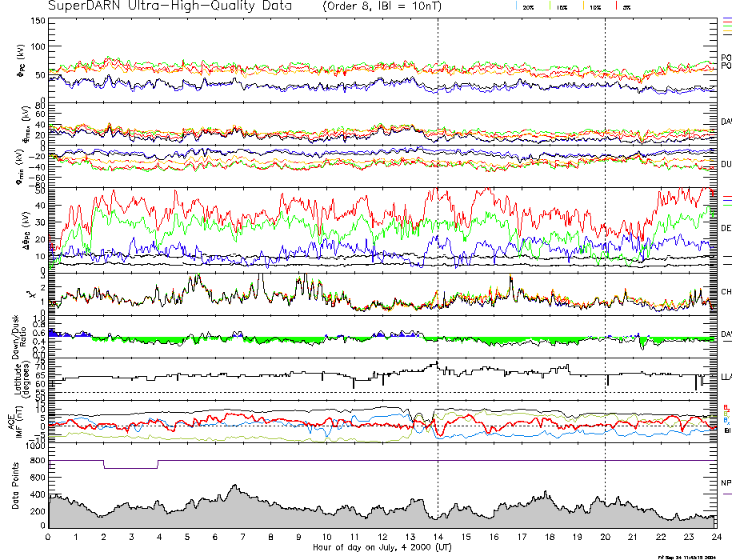Click the 10% legend entry at top
Screen dimensions: 732x560
(594, 7)
